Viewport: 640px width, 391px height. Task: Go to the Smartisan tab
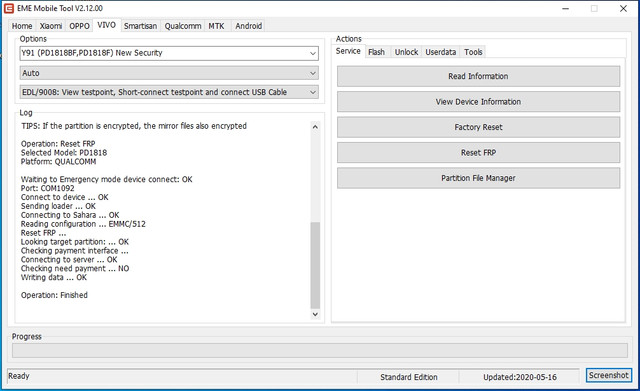tap(140, 26)
